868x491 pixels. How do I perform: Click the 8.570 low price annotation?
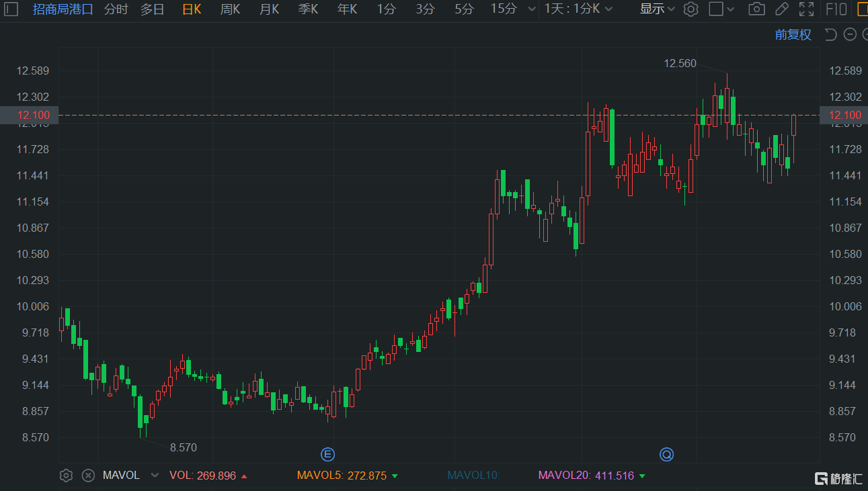(x=183, y=447)
